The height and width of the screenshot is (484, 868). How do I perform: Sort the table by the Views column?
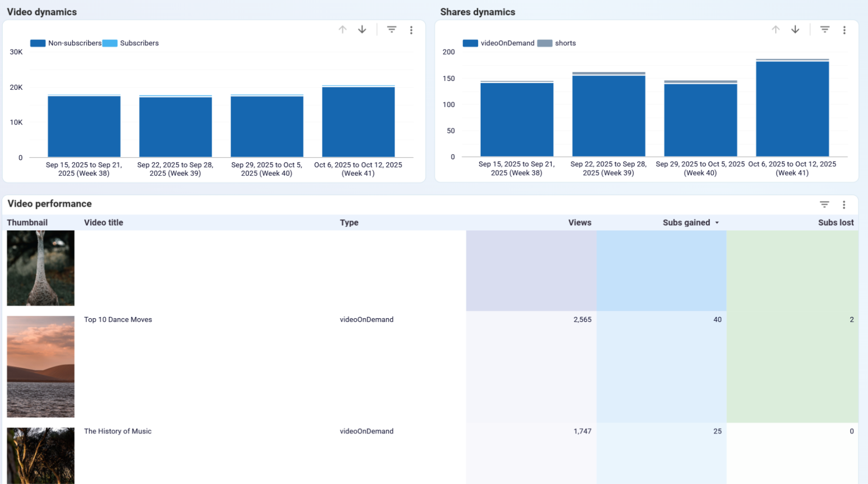[580, 222]
